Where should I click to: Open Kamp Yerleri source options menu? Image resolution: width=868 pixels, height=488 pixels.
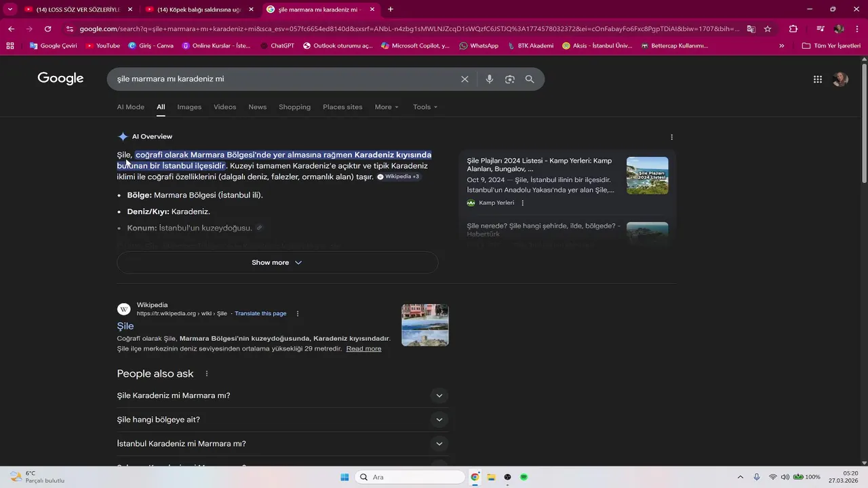pos(522,203)
